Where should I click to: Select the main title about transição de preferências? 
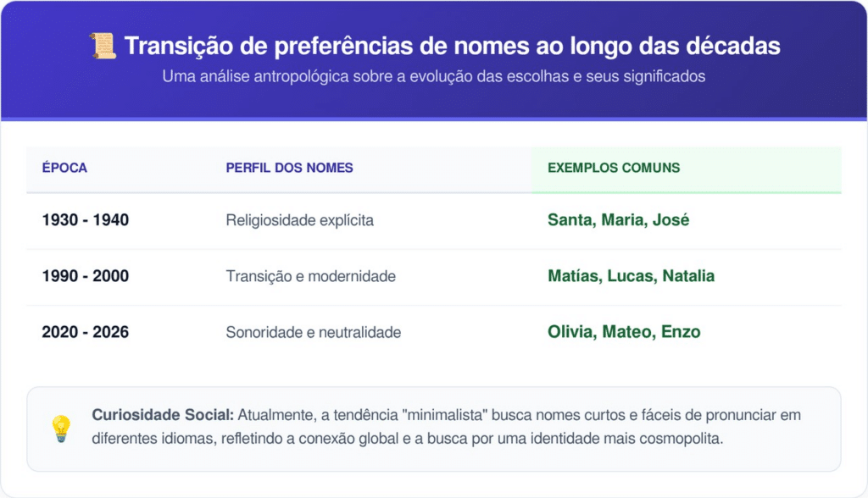click(x=453, y=46)
